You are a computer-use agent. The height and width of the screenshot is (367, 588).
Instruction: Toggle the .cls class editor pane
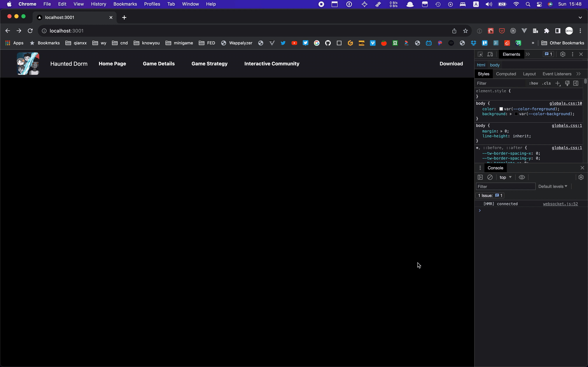[546, 83]
